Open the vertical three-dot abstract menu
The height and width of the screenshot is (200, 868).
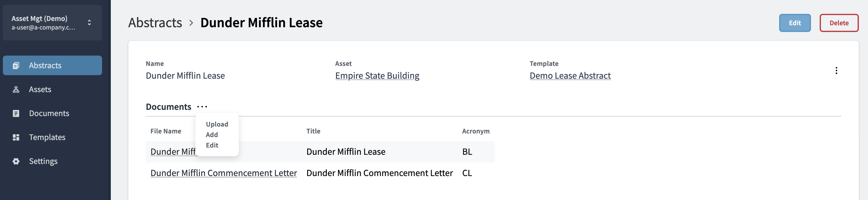click(836, 70)
